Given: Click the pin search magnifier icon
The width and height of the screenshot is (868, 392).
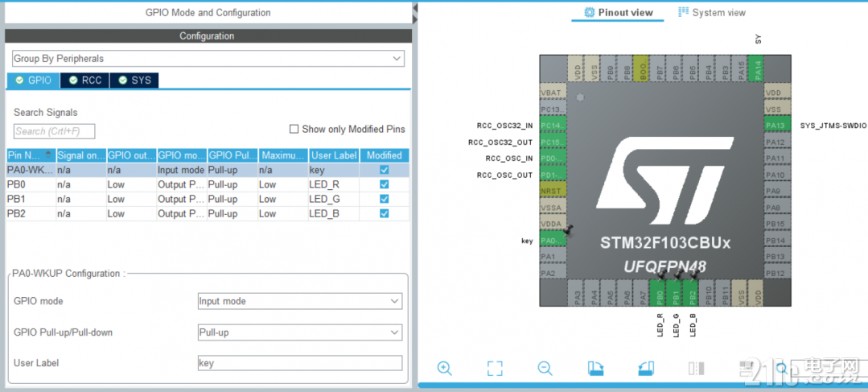Looking at the screenshot, I should 782,368.
